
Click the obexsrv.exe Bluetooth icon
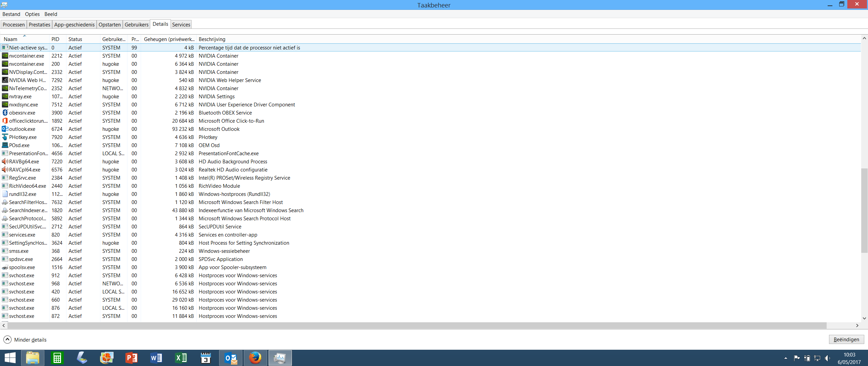(x=5, y=113)
